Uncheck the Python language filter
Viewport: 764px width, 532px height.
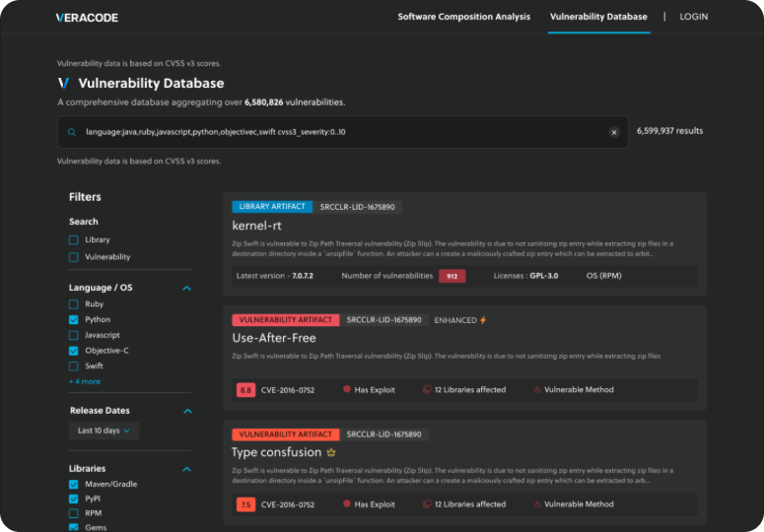point(74,320)
